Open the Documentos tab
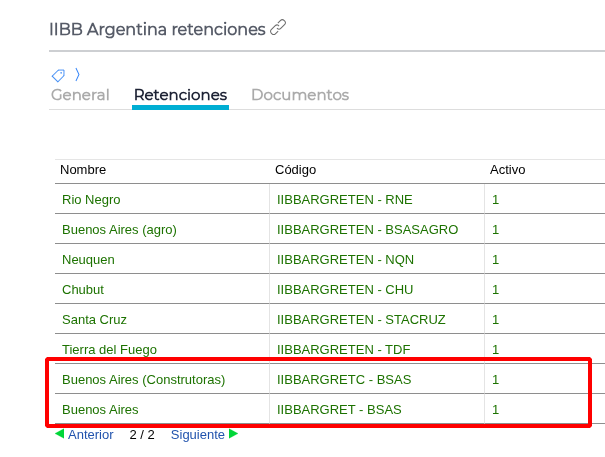Viewport: 605px width, 457px height. pos(300,95)
